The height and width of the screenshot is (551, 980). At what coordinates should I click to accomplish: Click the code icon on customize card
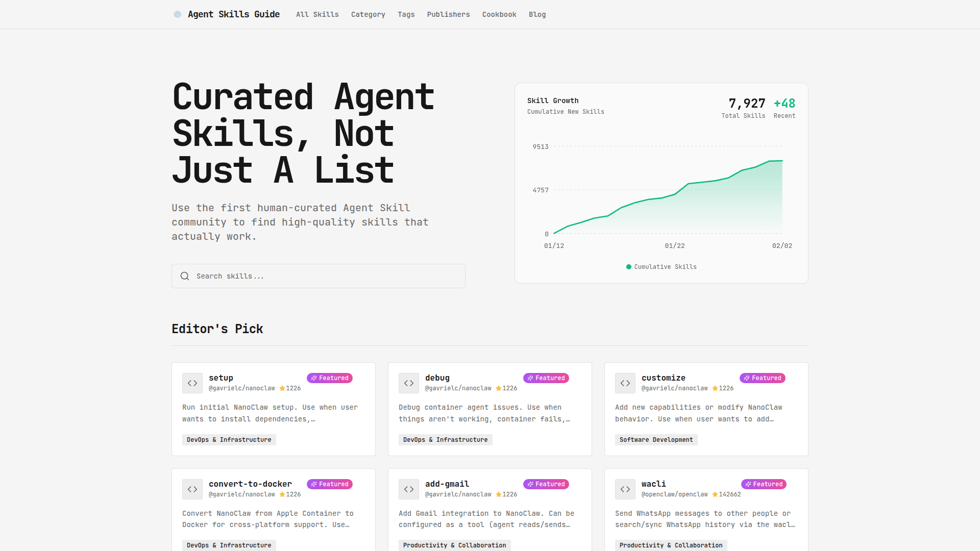625,383
